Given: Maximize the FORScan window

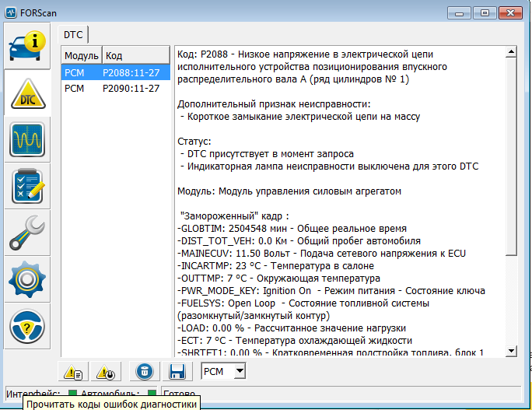Looking at the screenshot, I should (485, 13).
